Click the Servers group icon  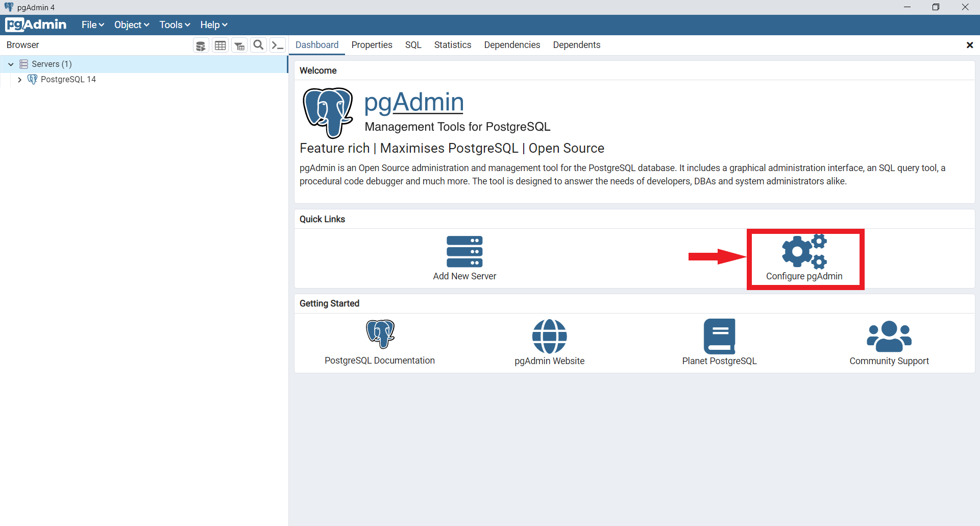pos(23,64)
